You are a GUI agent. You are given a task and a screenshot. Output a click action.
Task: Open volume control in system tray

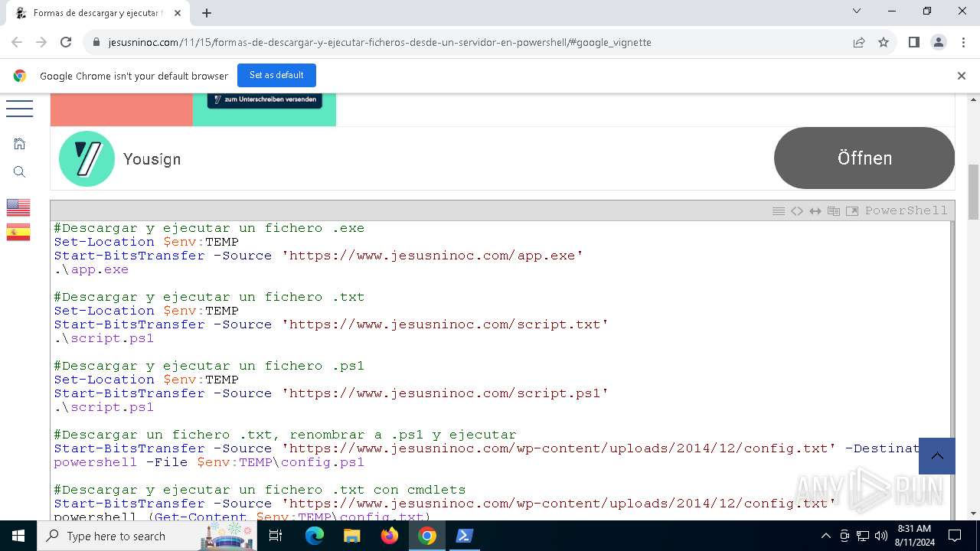pyautogui.click(x=880, y=536)
